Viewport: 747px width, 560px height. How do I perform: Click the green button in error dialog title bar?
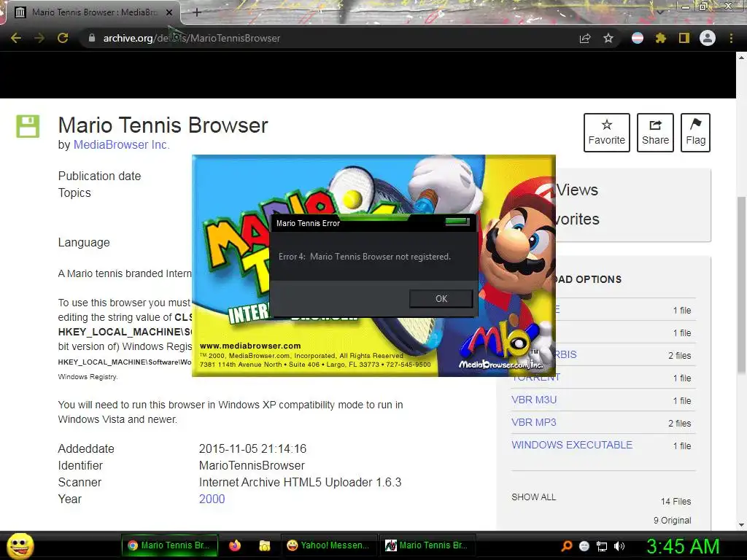coord(457,222)
